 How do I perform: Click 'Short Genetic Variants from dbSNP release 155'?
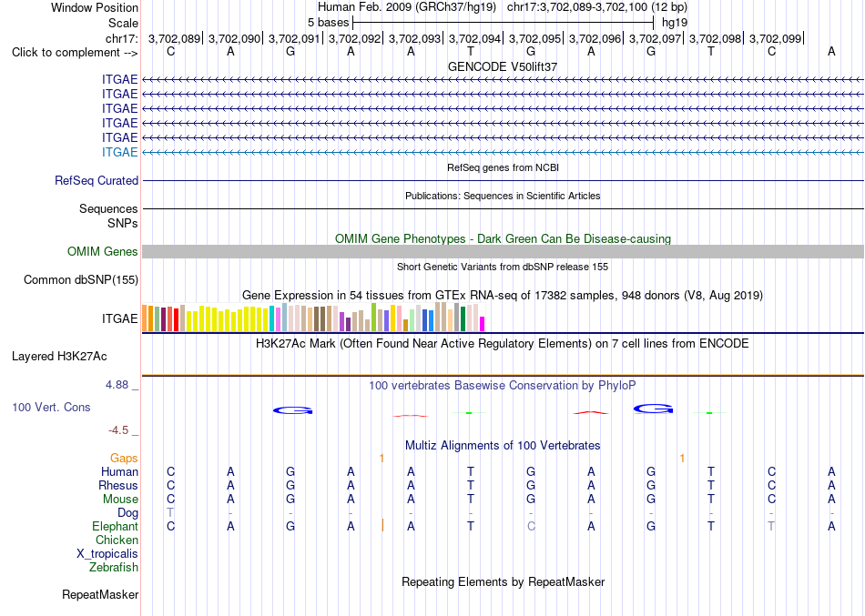point(503,267)
